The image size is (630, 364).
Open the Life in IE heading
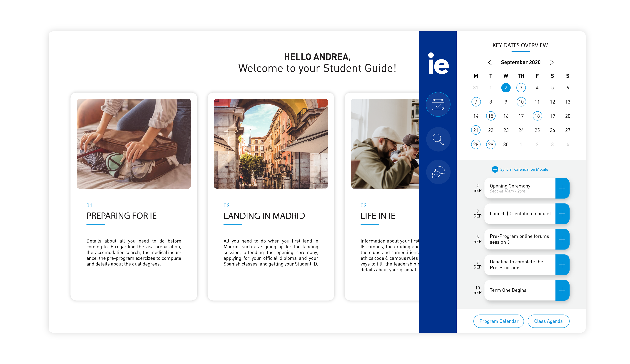pyautogui.click(x=378, y=216)
